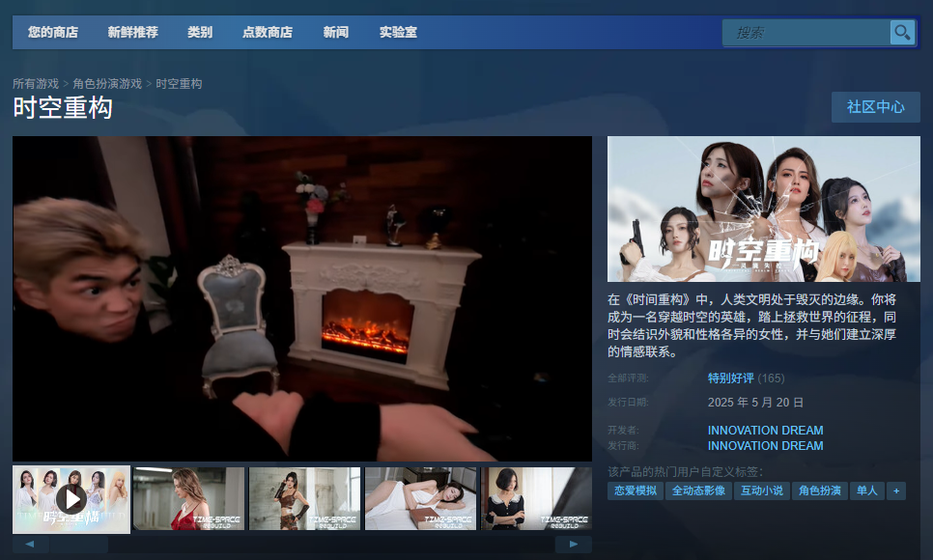The width and height of the screenshot is (933, 560).
Task: Click the left arrow to scroll thumbnails back
Action: tap(30, 545)
